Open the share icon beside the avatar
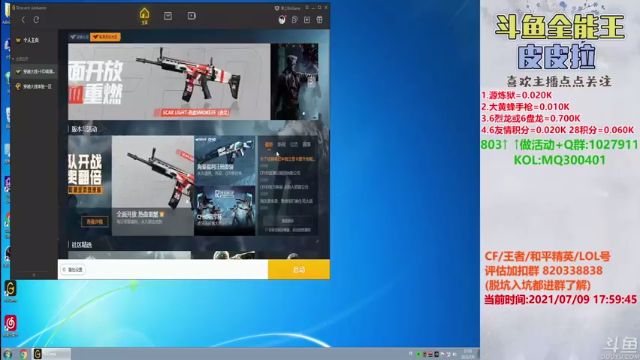Viewport: 640px width, 360px height. (294, 19)
